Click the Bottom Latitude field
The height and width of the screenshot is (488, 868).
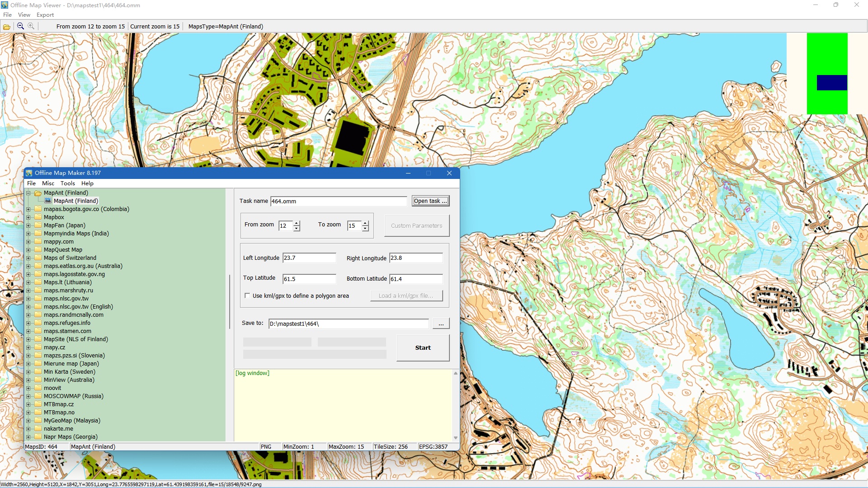416,279
